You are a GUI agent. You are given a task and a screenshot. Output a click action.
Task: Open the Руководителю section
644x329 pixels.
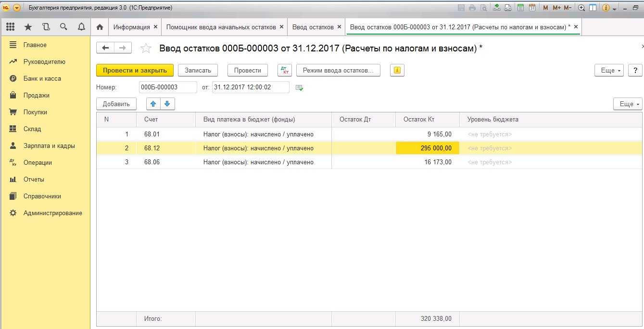pyautogui.click(x=45, y=61)
